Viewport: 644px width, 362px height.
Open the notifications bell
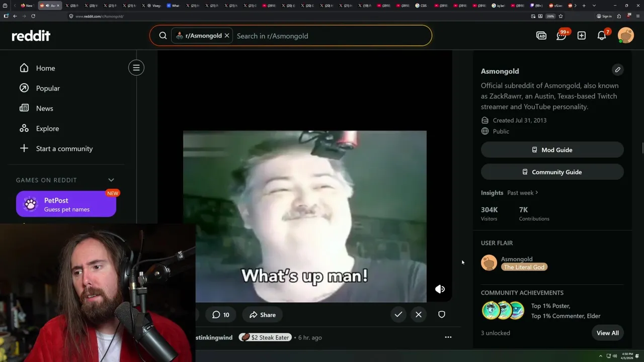(602, 36)
